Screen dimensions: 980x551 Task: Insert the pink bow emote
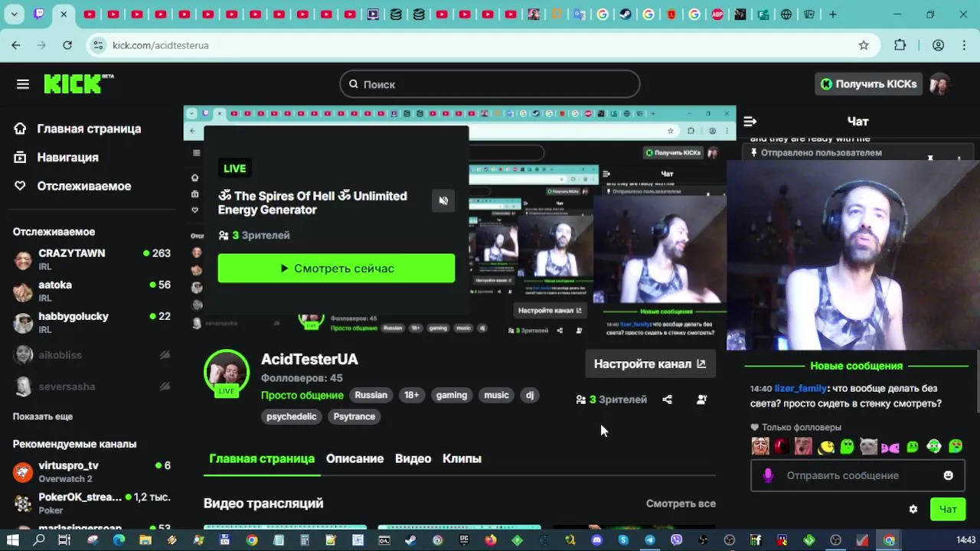[890, 447]
